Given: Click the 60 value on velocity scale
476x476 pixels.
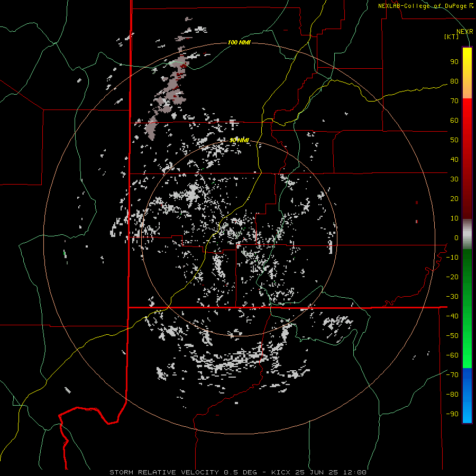Looking at the screenshot, I should pyautogui.click(x=454, y=121).
